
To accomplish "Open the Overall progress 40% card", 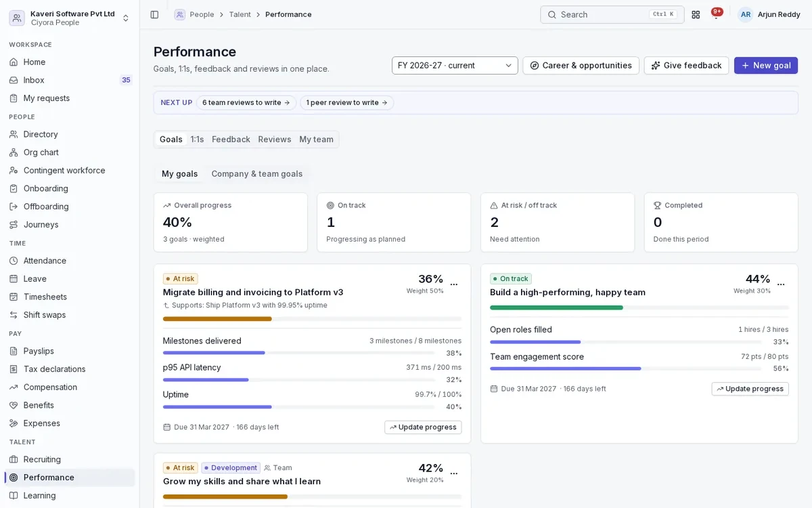I will tap(231, 222).
